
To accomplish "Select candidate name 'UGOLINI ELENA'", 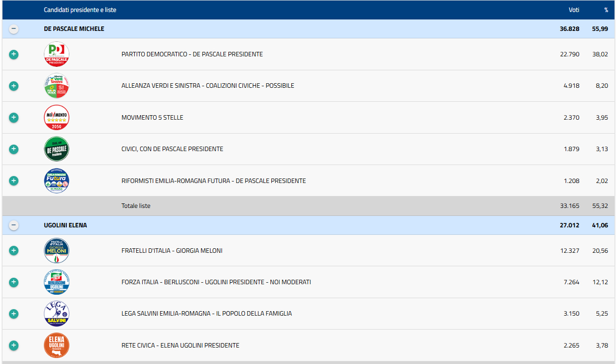I will (65, 225).
